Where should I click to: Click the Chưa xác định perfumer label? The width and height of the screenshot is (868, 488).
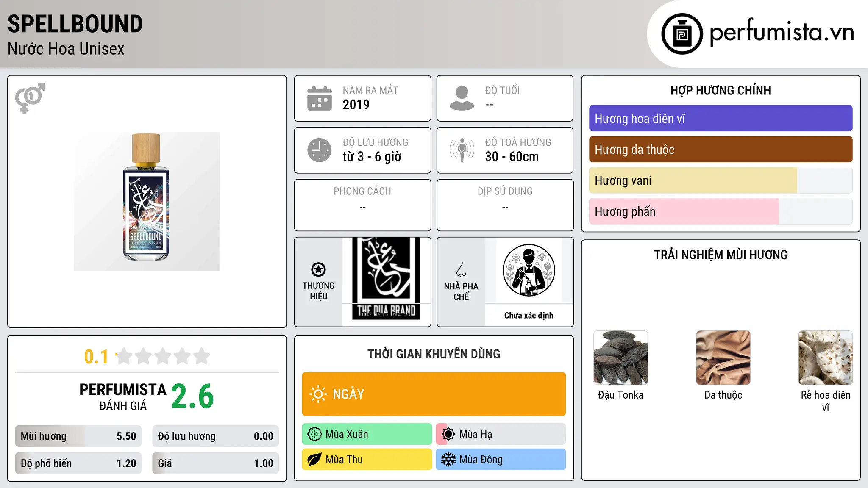[x=529, y=316]
